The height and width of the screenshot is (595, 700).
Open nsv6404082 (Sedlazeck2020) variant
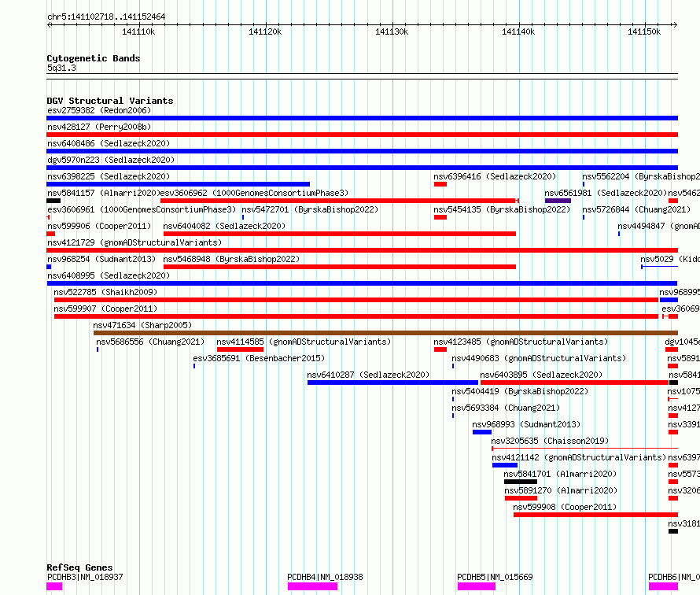224,226
